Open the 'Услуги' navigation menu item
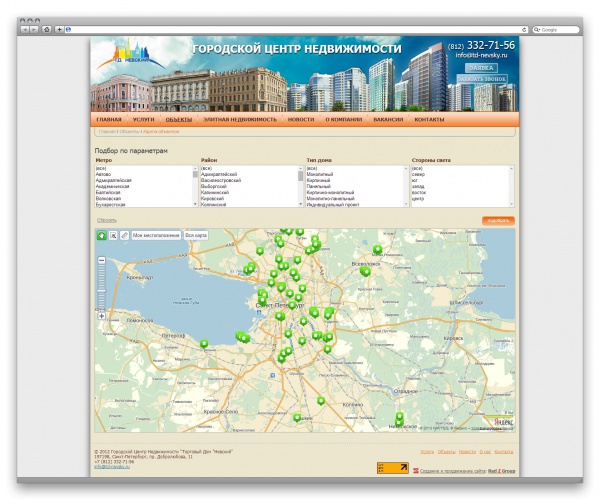Screen dimensions: 600x500 point(143,119)
